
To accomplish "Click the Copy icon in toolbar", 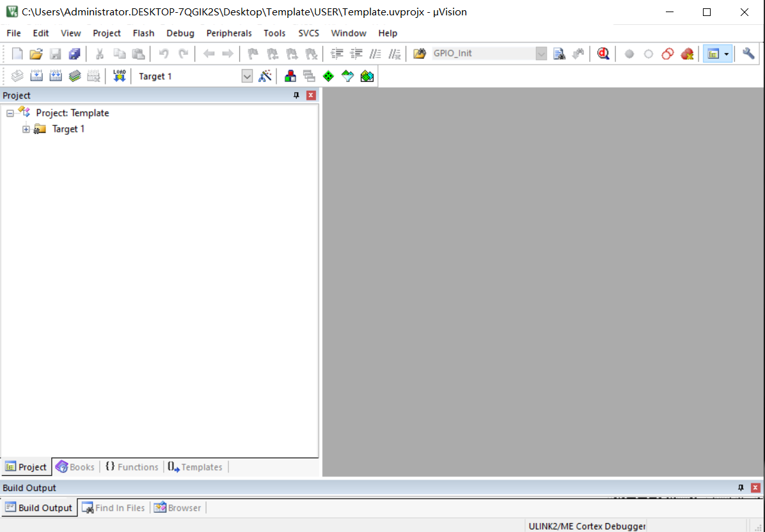I will pos(119,54).
